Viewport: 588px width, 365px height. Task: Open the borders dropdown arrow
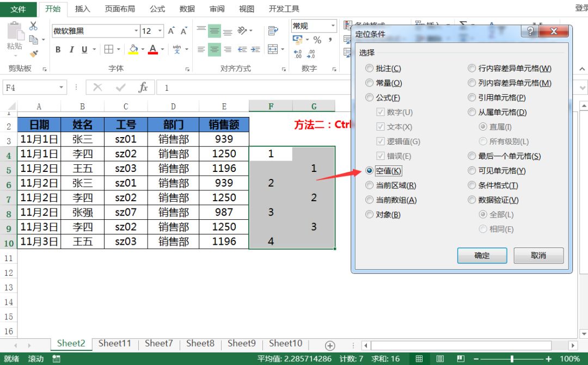click(x=119, y=50)
